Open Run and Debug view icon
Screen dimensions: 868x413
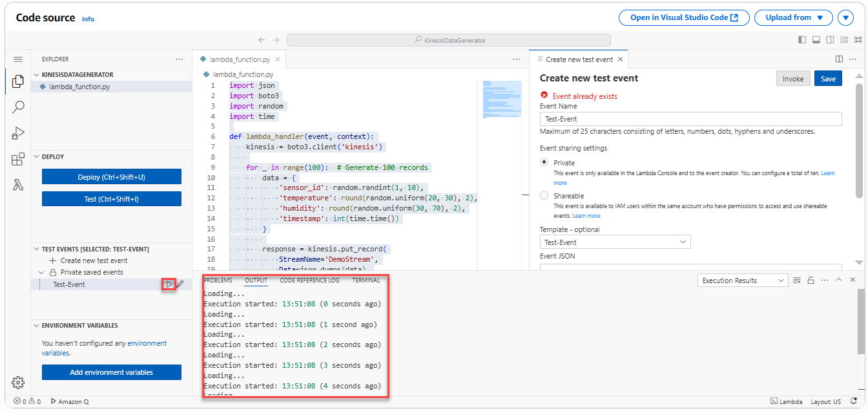point(18,133)
